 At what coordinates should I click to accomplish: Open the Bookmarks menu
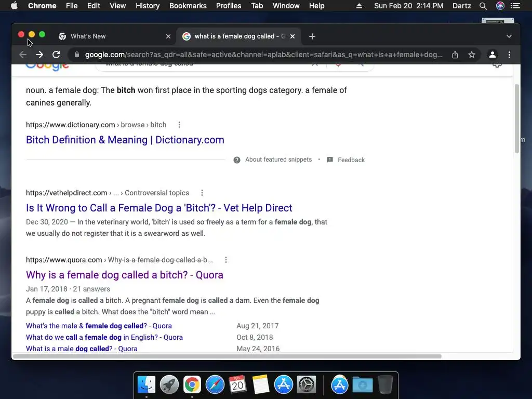pyautogui.click(x=188, y=6)
